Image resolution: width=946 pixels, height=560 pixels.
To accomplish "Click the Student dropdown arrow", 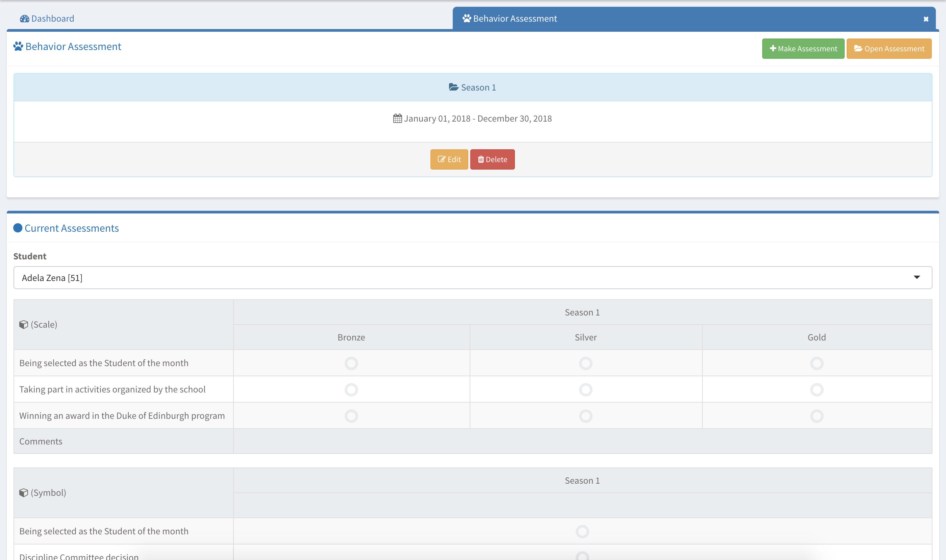I will (917, 277).
